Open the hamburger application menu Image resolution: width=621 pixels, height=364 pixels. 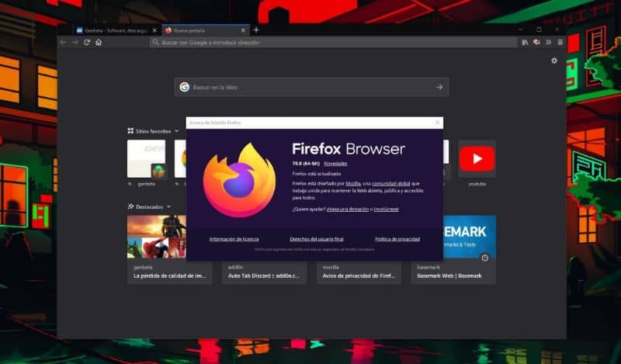coord(560,42)
